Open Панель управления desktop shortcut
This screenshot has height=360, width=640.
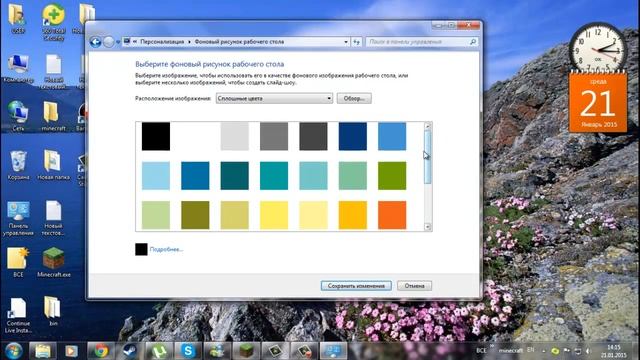click(x=18, y=218)
